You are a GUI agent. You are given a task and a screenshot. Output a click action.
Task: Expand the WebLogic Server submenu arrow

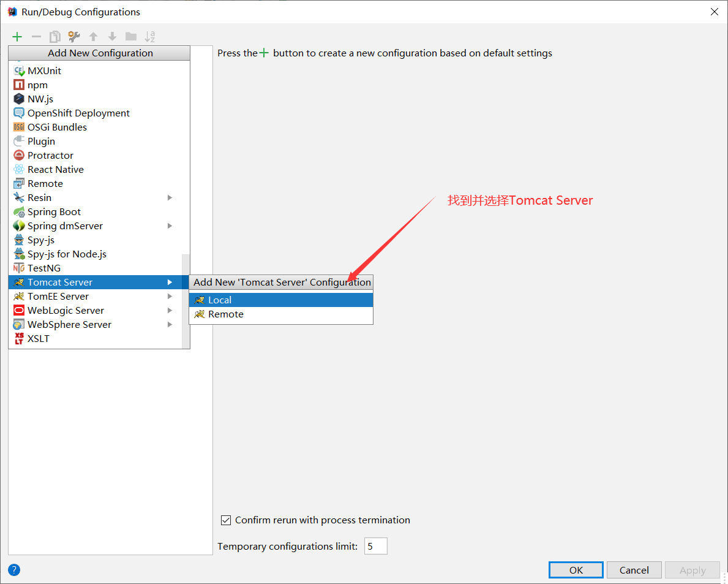pyautogui.click(x=170, y=310)
